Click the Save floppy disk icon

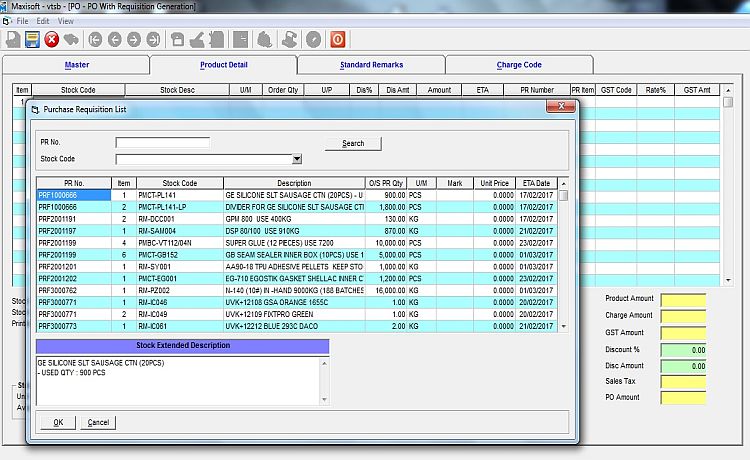click(32, 40)
